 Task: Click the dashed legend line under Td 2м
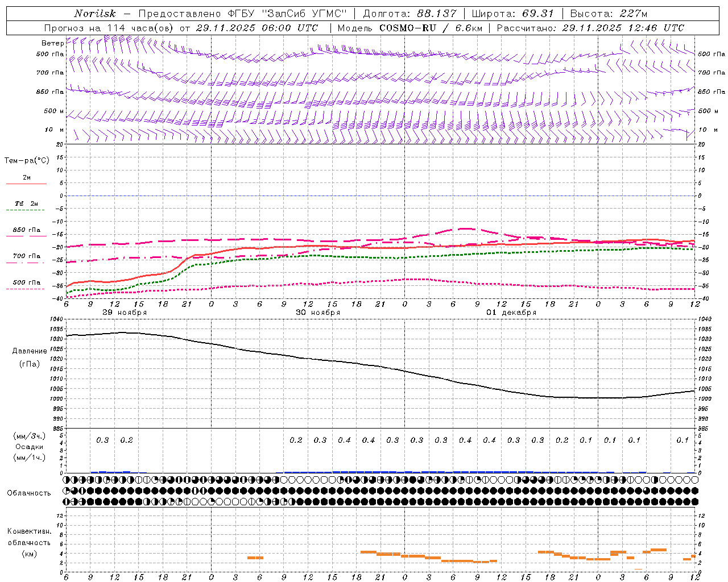(x=26, y=210)
